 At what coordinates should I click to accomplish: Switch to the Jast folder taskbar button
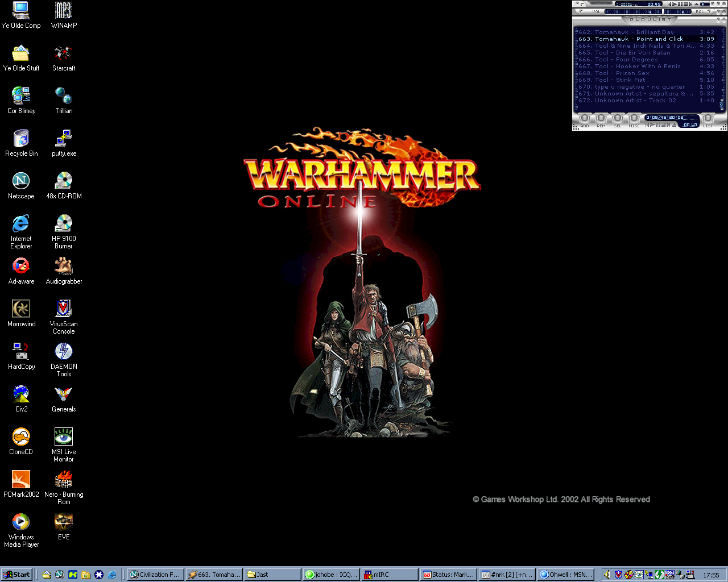272,575
